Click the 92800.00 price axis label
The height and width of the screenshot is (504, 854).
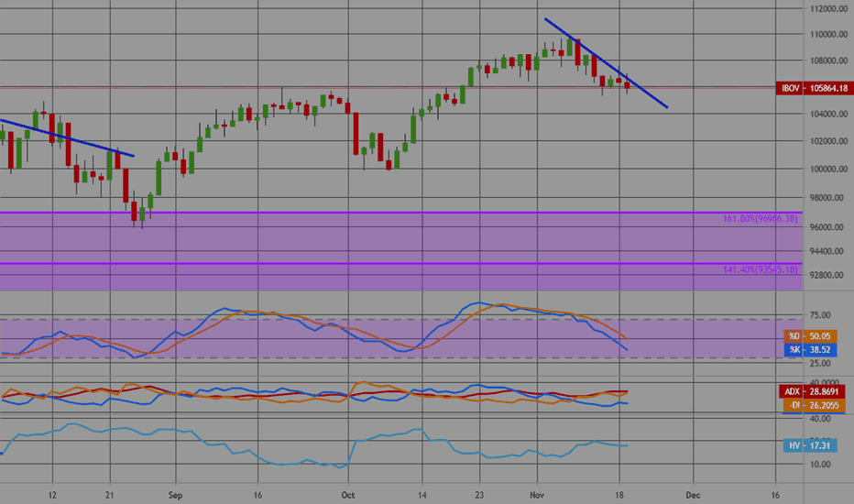pos(828,275)
